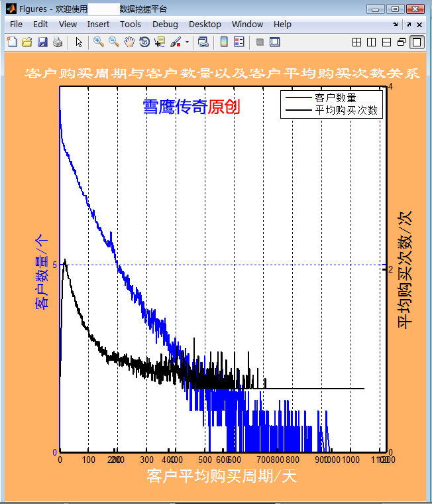Viewport: 432px width, 504px height.
Task: Print the figure using the printer icon
Action: click(58, 42)
